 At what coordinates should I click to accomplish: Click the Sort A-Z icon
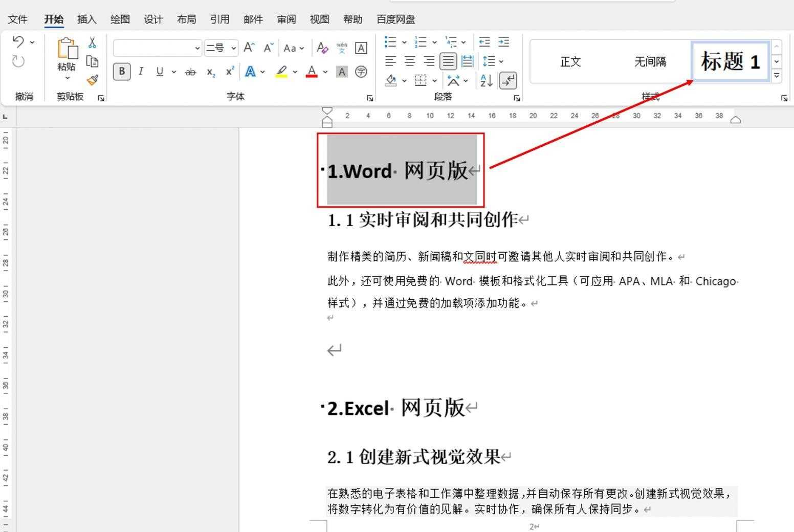(486, 80)
